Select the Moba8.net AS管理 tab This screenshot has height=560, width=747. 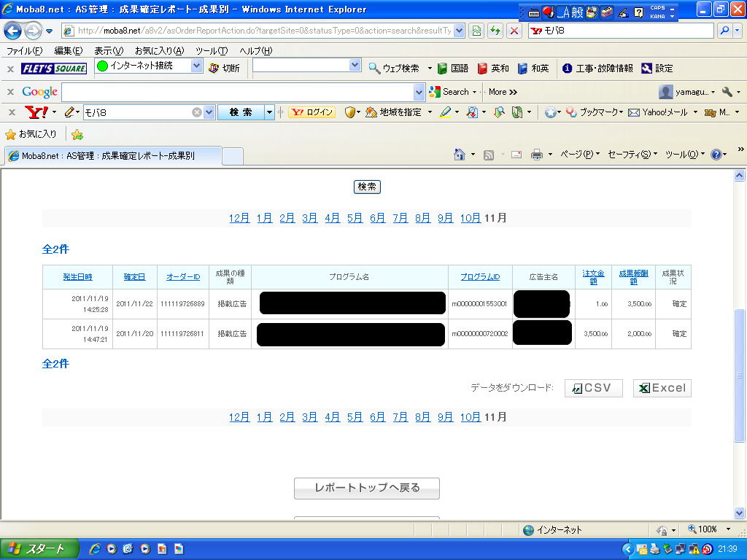coord(113,156)
